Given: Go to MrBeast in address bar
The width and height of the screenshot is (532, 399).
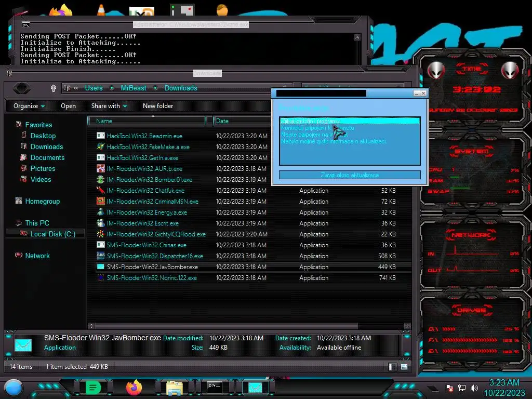Looking at the screenshot, I should 134,88.
